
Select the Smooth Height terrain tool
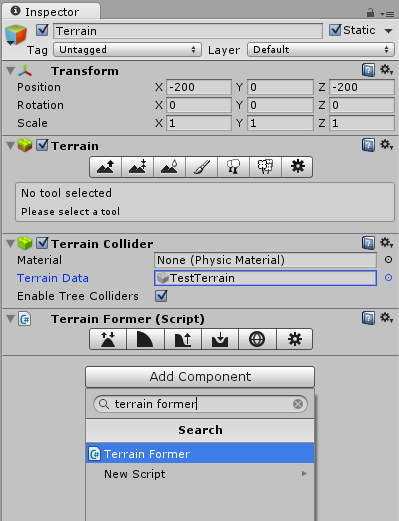point(169,166)
